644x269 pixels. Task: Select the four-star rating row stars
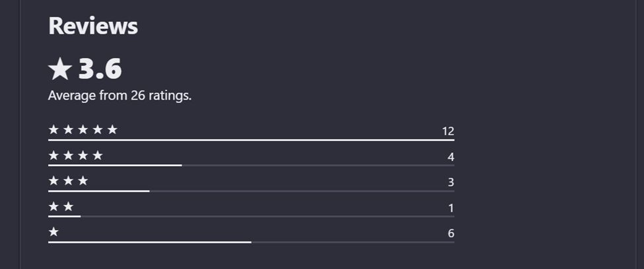[75, 156]
